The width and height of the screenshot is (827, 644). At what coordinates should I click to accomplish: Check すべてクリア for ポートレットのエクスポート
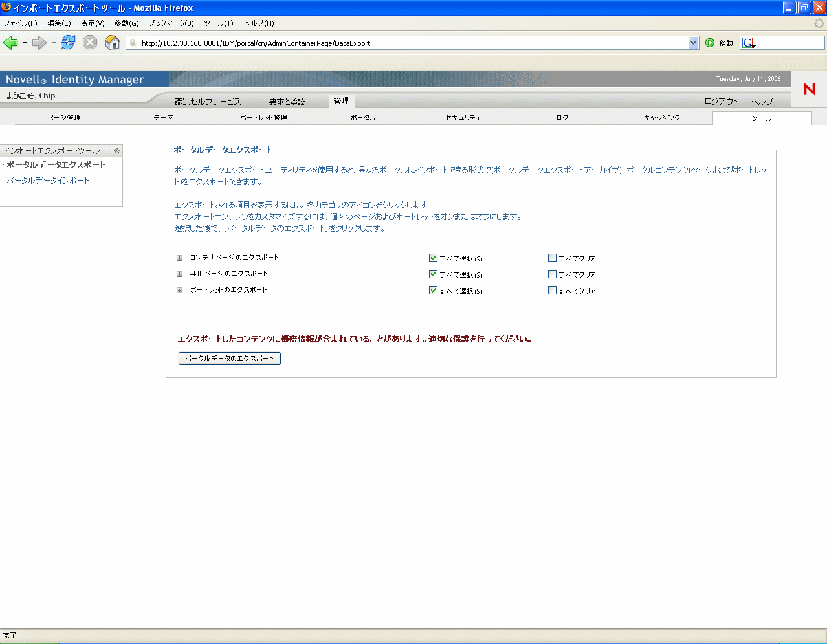[x=553, y=290]
